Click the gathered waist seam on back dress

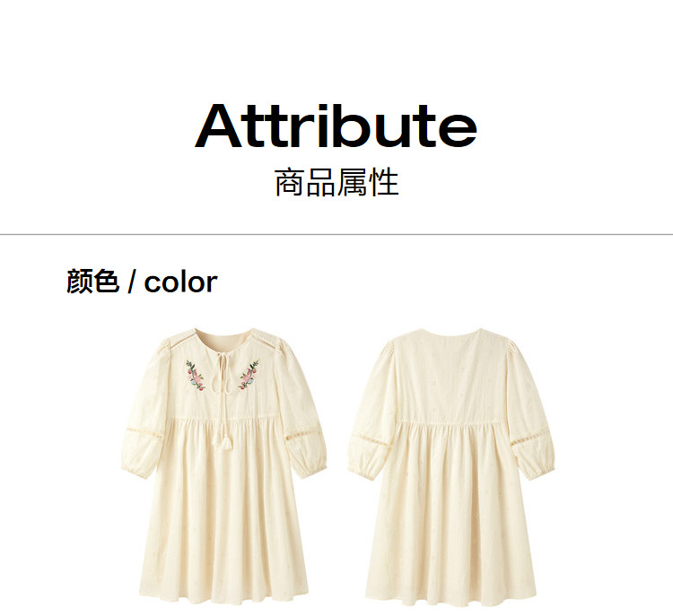451,424
